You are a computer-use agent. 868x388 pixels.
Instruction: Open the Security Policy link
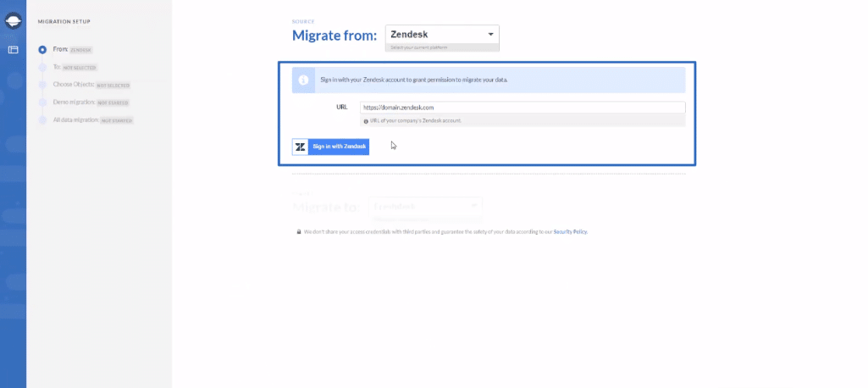click(x=570, y=232)
